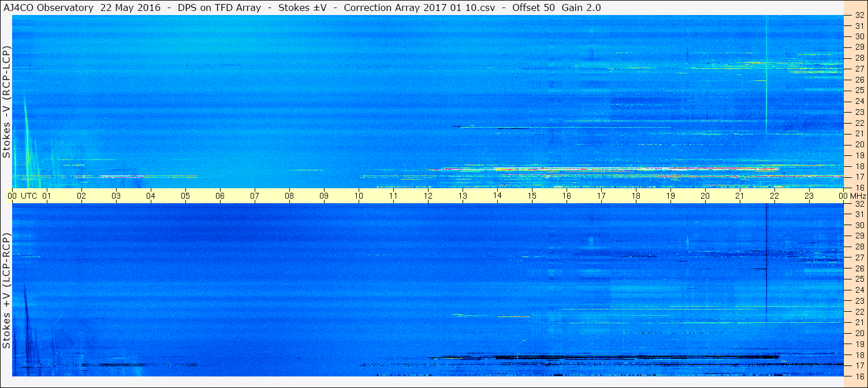Viewport: 868px width, 388px height.
Task: Click the 18 MHz label of the upper -V panel
Action: tap(859, 166)
